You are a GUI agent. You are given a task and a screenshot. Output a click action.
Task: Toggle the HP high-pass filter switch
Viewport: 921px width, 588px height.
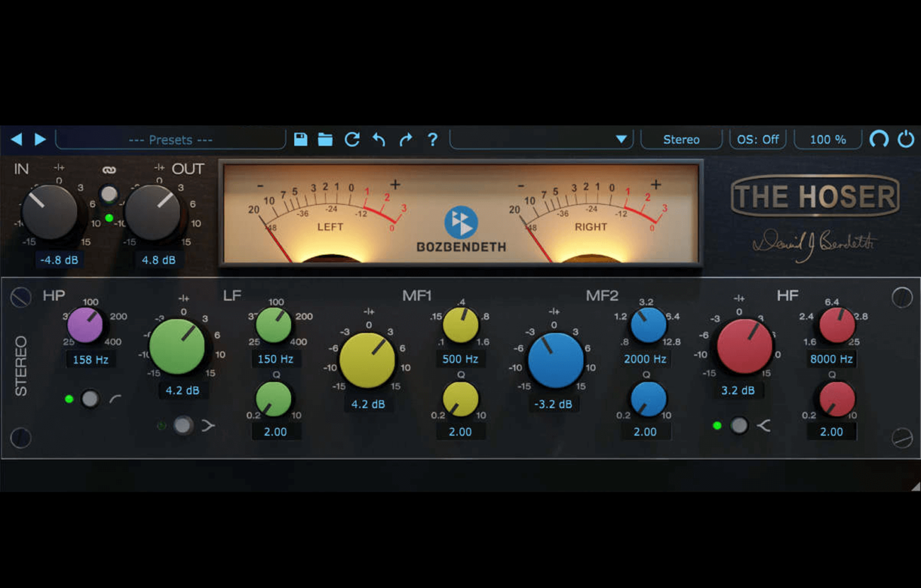[x=90, y=399]
